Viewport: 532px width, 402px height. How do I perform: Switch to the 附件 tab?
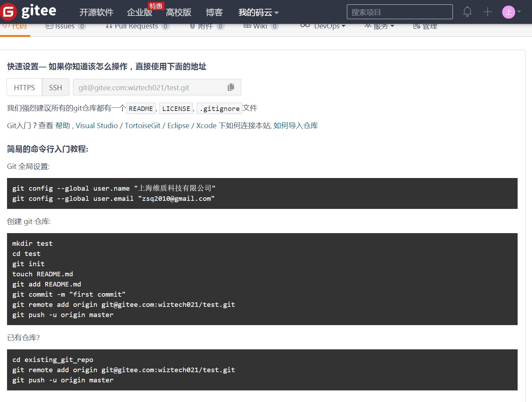click(x=207, y=26)
